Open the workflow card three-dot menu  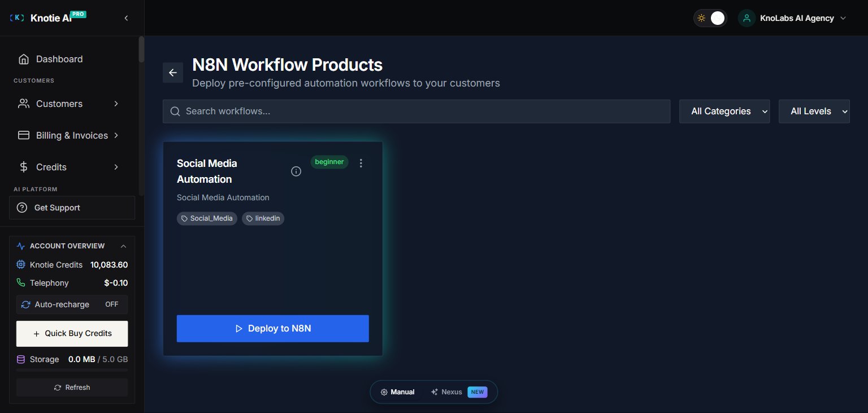click(361, 163)
